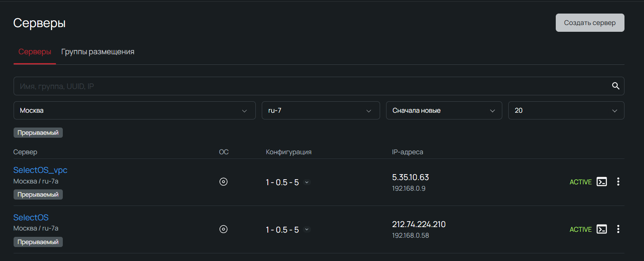Select the Серверы tab
Screen dimensions: 644x261
coord(35,52)
